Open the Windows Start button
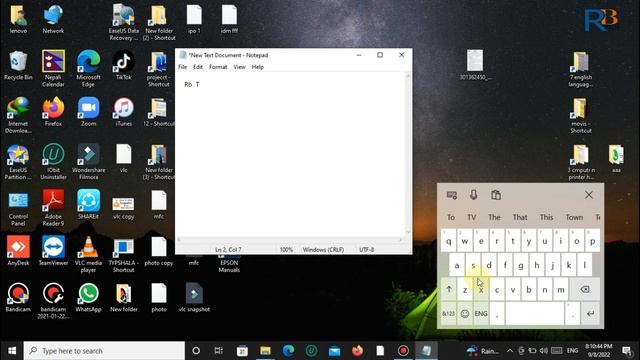 click(12, 351)
